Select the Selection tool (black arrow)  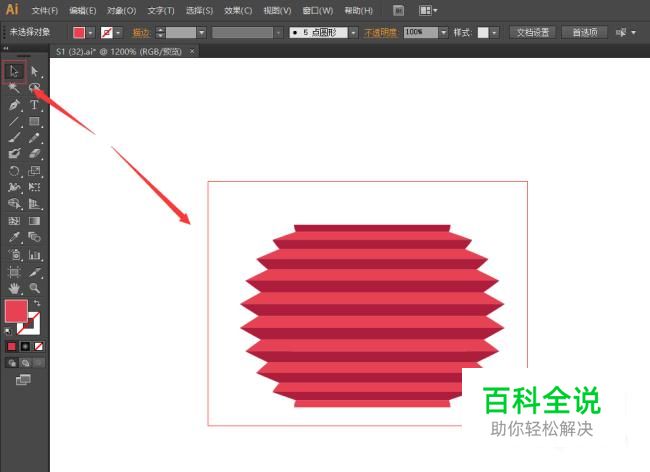coord(14,72)
